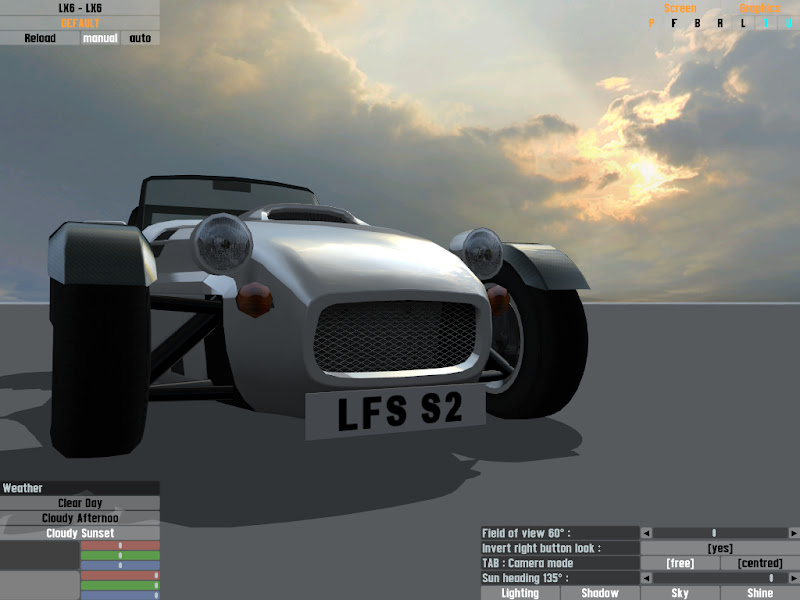Screen dimensions: 800x600
Task: Adjust red slider beside light swatch
Action: coord(120,576)
